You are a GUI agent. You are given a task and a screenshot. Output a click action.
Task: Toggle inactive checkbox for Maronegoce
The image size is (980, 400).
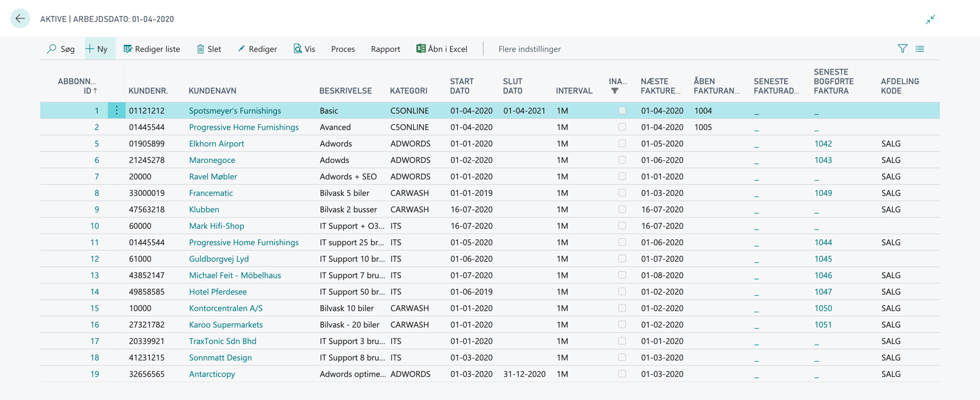[622, 160]
